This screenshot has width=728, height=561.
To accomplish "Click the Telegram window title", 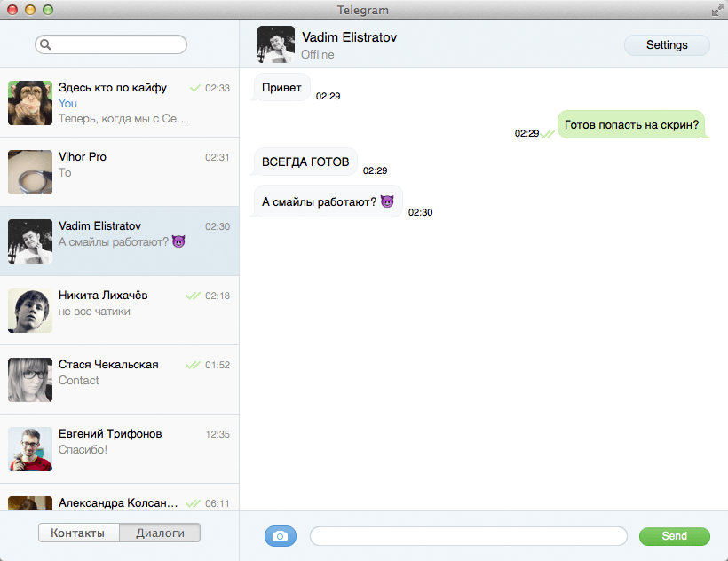I will click(x=362, y=10).
